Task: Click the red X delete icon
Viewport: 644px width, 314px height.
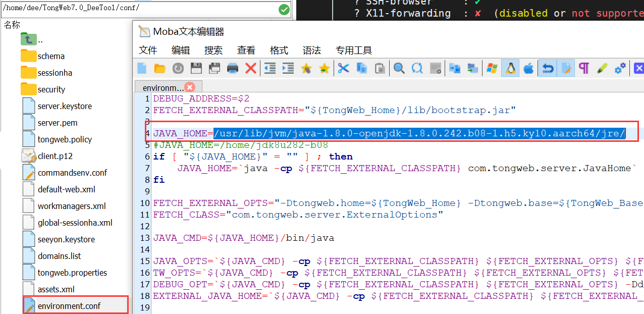Action: pyautogui.click(x=250, y=68)
